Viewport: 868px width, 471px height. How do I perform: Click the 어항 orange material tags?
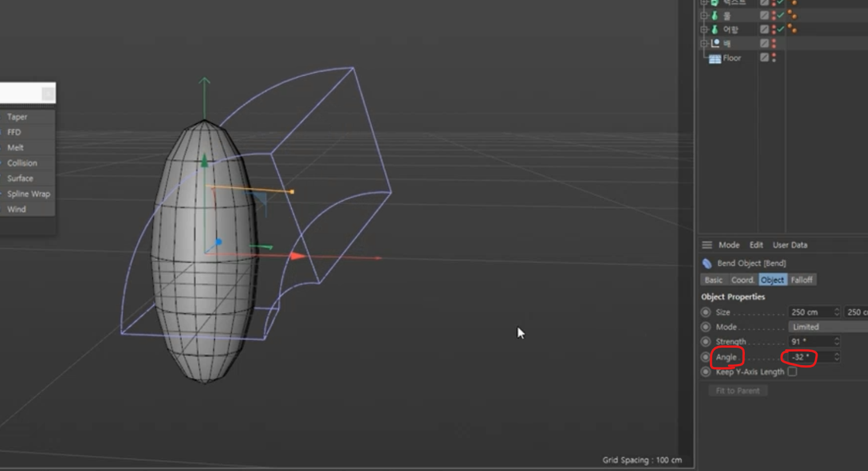(792, 28)
